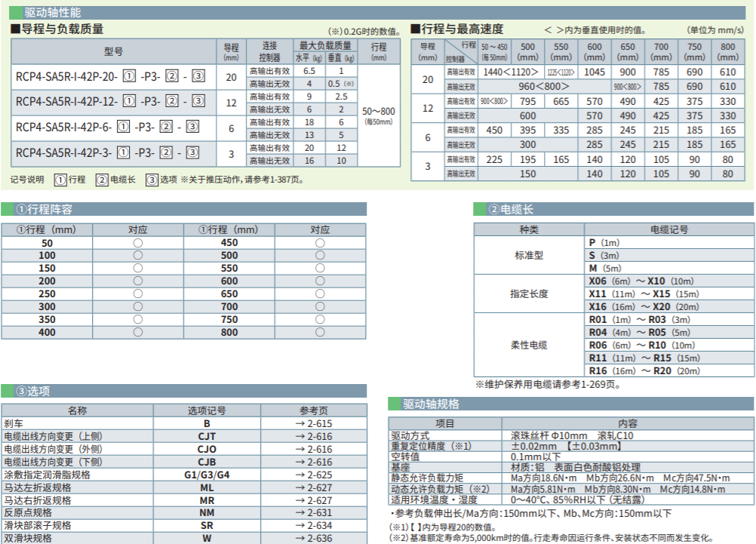
Task: Select the 795 speed value
Action: point(527,101)
